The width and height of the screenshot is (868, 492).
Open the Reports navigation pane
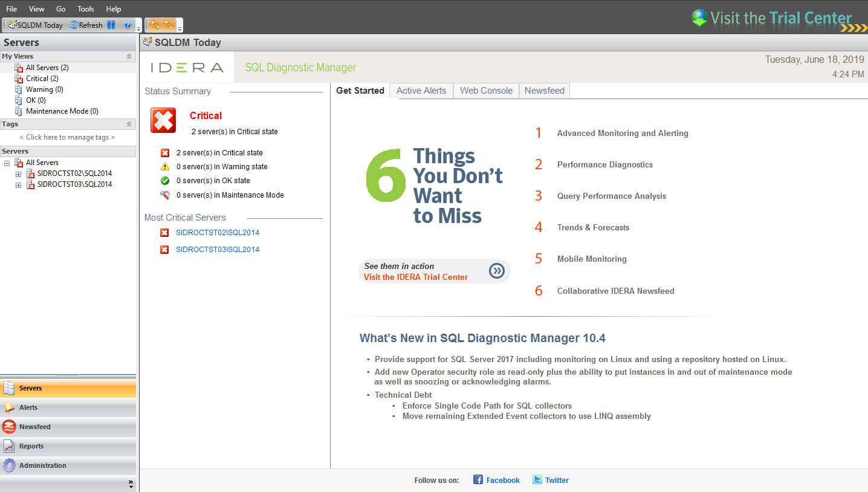click(x=68, y=446)
